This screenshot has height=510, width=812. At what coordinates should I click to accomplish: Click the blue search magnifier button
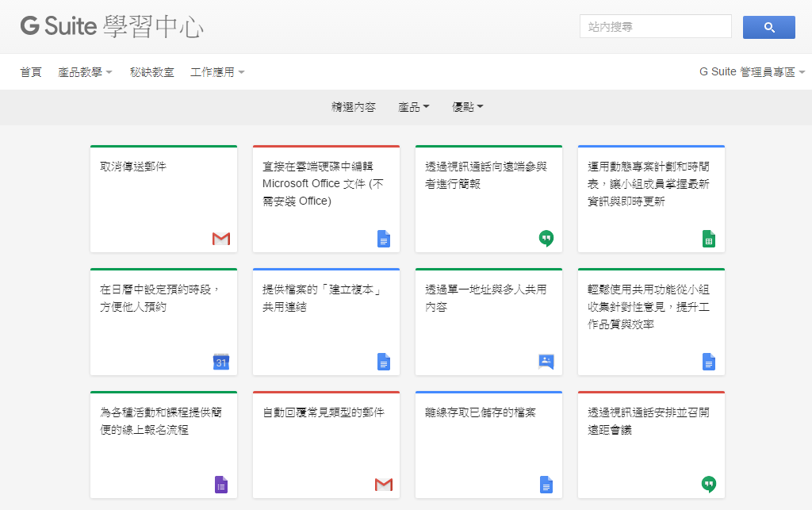(768, 27)
